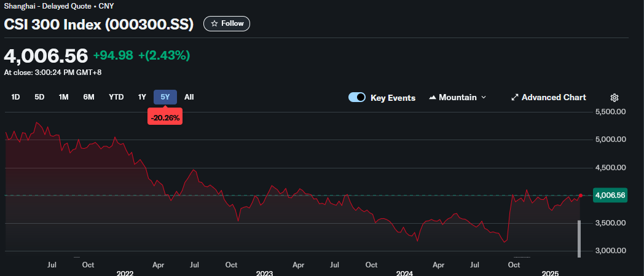Click the -20.26% return badge
Screen dimensions: 644x276
pyautogui.click(x=165, y=118)
